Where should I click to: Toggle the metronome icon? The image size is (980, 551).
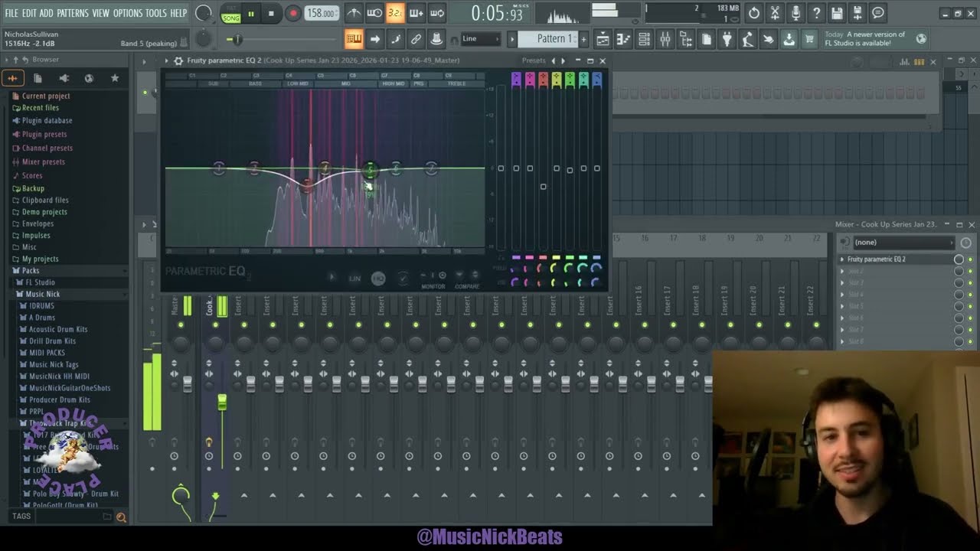[x=354, y=13]
